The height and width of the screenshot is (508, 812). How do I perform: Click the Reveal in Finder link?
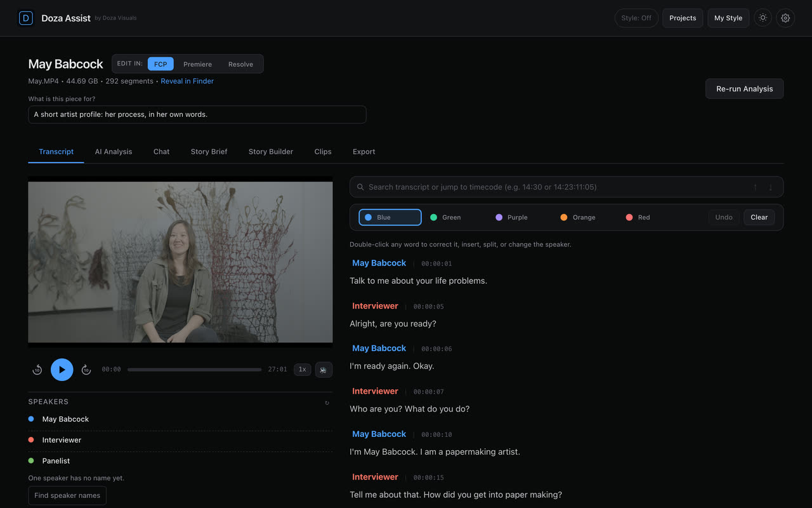187,81
